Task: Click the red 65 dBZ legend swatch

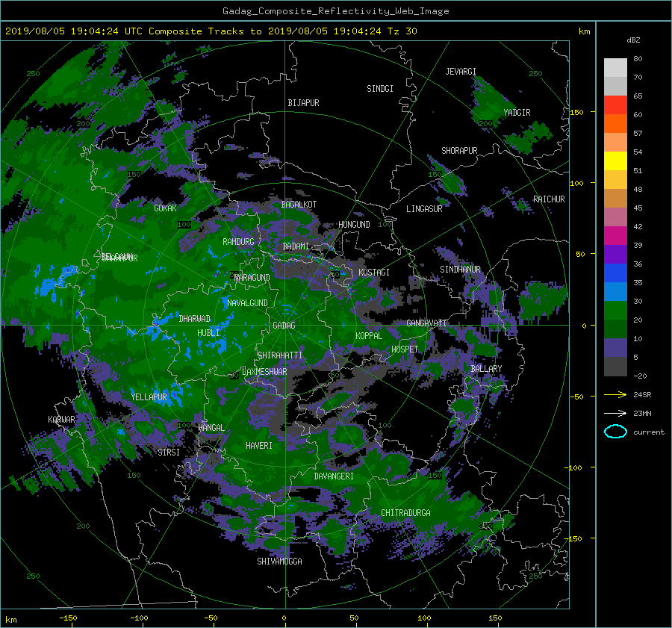Action: click(615, 105)
